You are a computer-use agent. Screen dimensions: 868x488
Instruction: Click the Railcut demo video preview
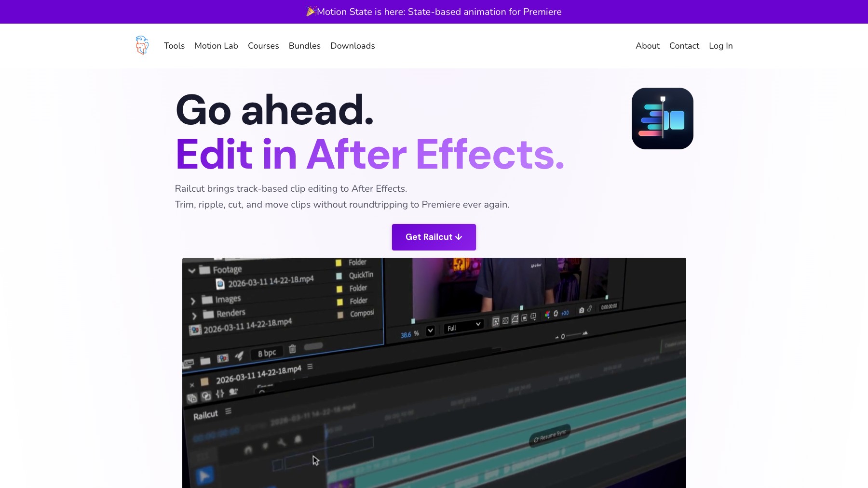[x=434, y=373]
